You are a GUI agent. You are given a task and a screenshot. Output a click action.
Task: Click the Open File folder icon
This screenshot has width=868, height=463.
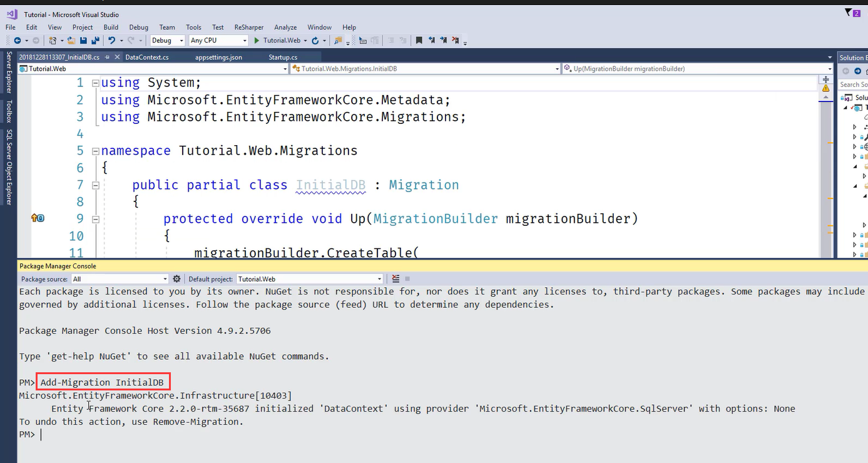click(x=71, y=40)
